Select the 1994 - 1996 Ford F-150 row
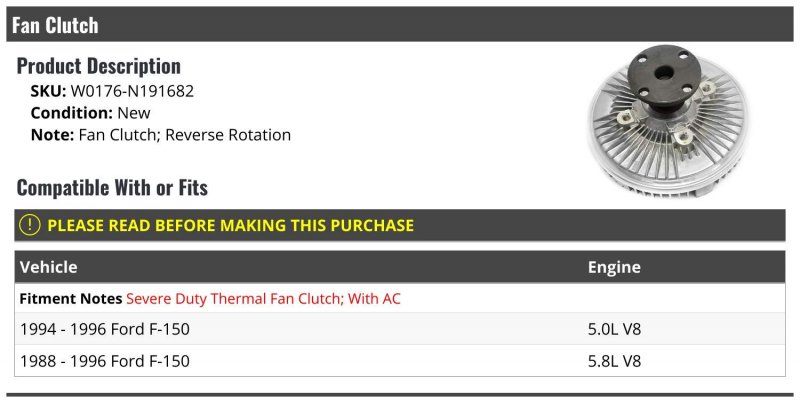800x403 pixels. [x=105, y=329]
